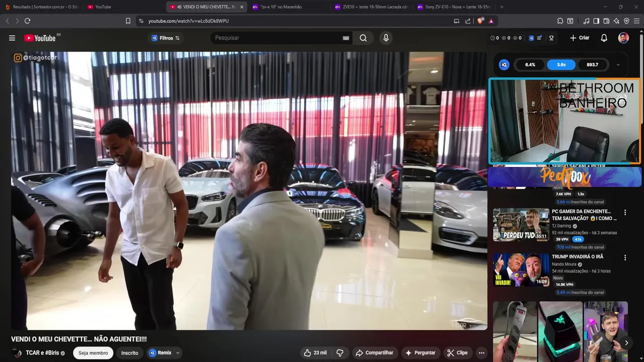Viewport: 644px width, 362px height.
Task: Open Brave Leo AI sparkle icon
Action: [x=616, y=21]
